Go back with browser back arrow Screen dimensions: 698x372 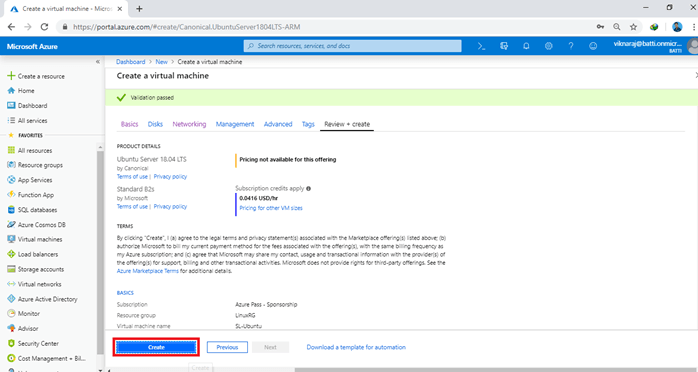coord(11,27)
